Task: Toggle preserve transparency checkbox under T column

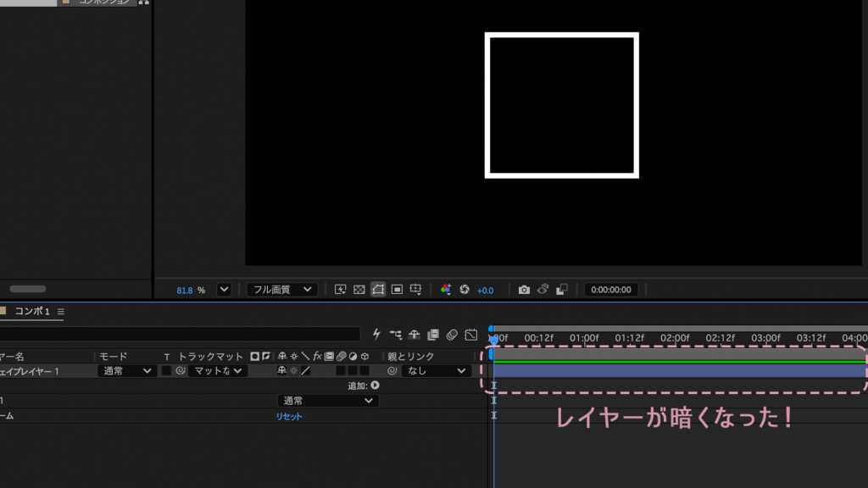Action: coord(166,371)
